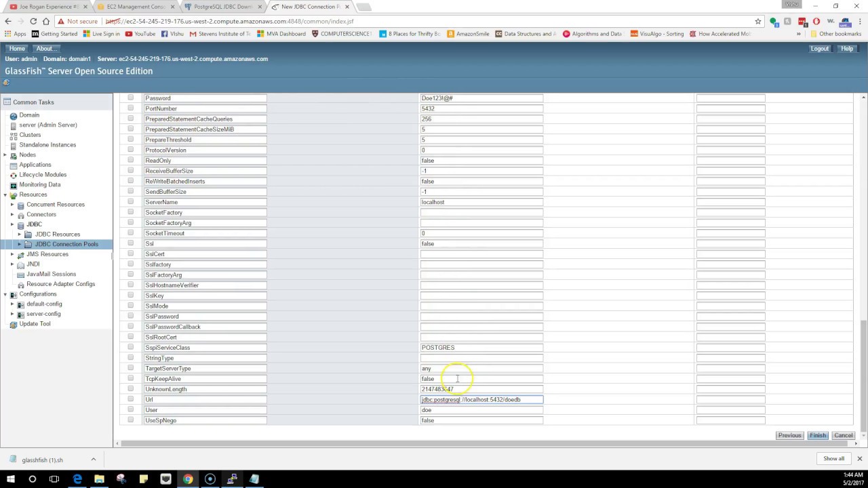Open Edge from the taskbar
The width and height of the screenshot is (868, 488).
(x=77, y=479)
